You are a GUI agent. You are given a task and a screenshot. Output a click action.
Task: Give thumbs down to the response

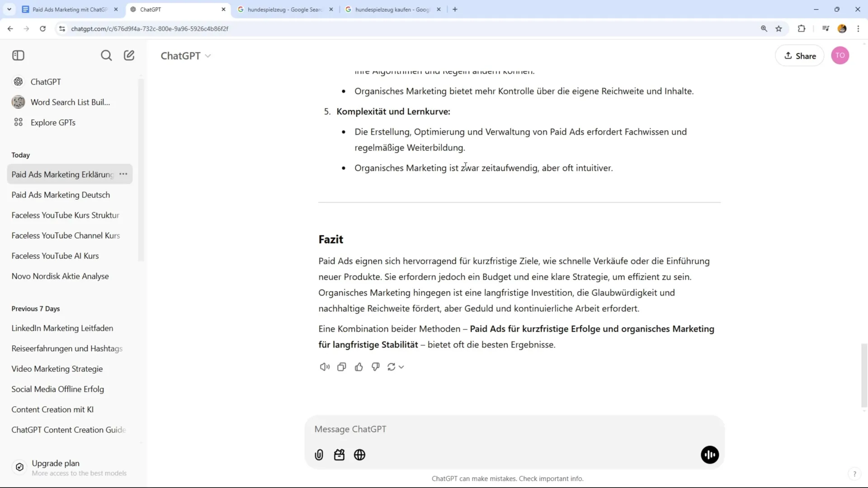point(376,367)
